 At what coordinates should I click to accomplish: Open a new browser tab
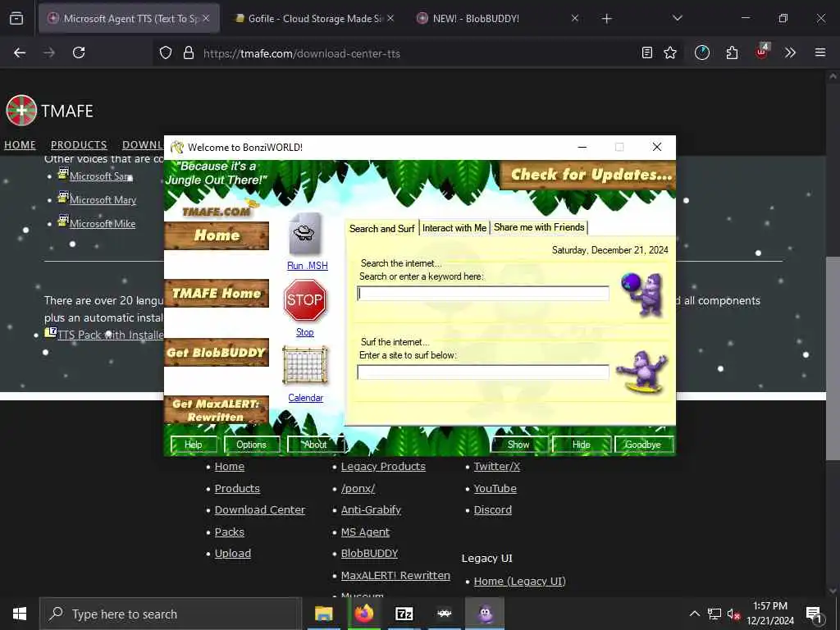pos(606,19)
